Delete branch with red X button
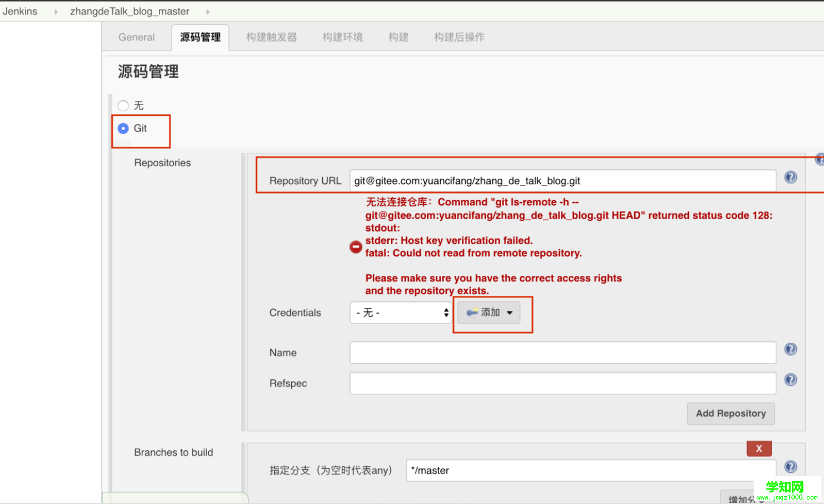Screen dimensions: 824x504 tap(759, 449)
